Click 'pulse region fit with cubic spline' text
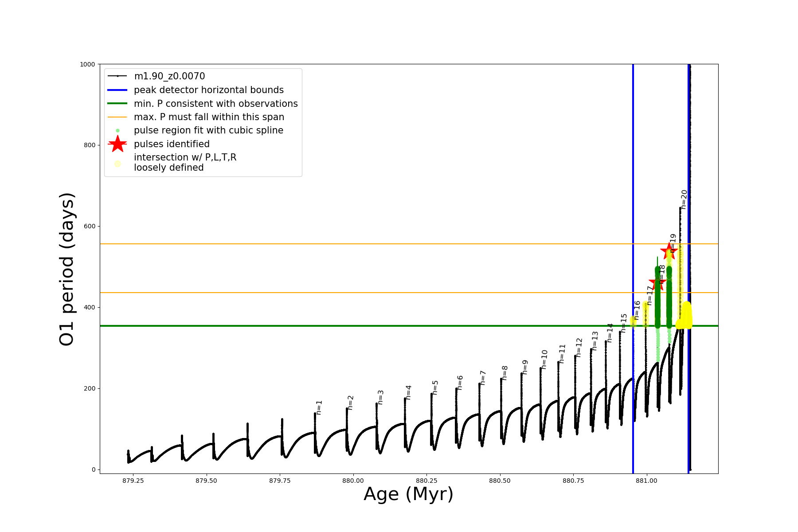The width and height of the screenshot is (798, 532). tap(208, 130)
